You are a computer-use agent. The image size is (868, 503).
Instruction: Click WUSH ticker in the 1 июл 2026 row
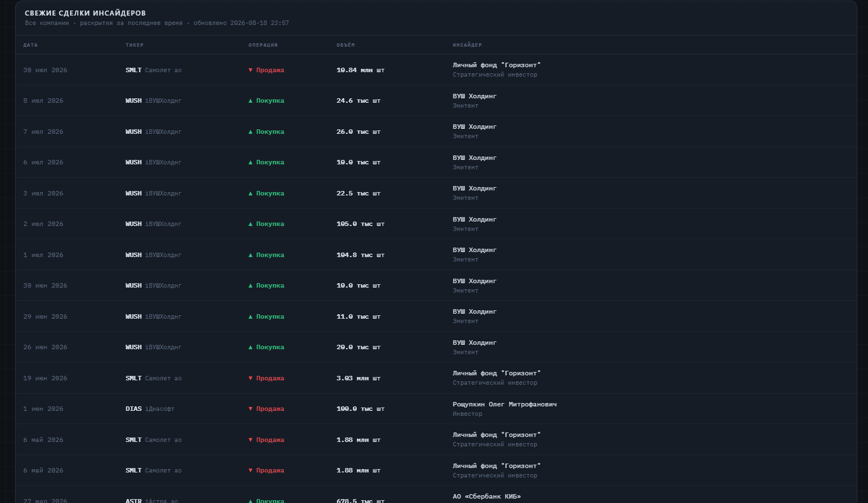(133, 255)
